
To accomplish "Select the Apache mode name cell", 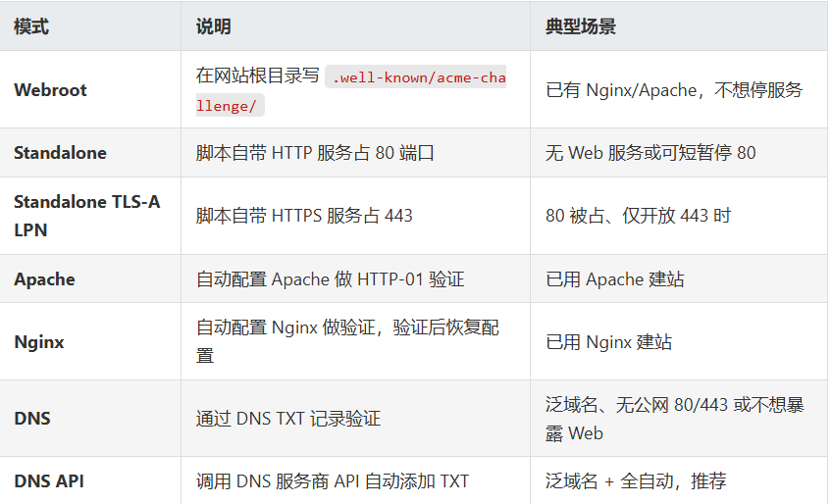I will tap(44, 279).
